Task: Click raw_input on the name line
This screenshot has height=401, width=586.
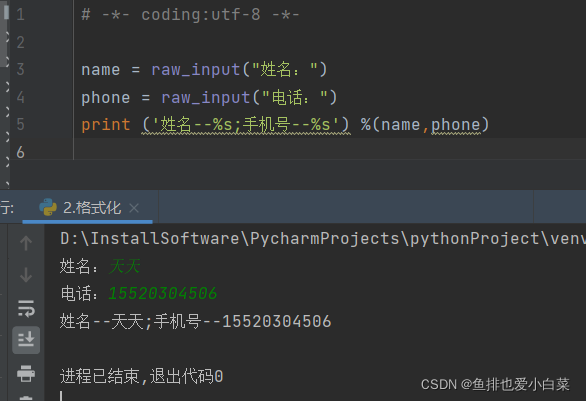Action: (195, 70)
